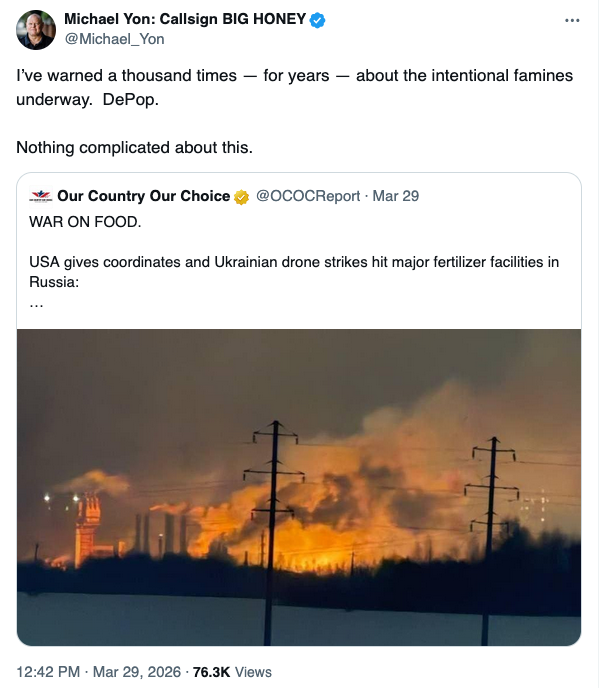Click the "Nothing complicated about this." line
Viewport: 601px width, 688px height.
point(134,148)
